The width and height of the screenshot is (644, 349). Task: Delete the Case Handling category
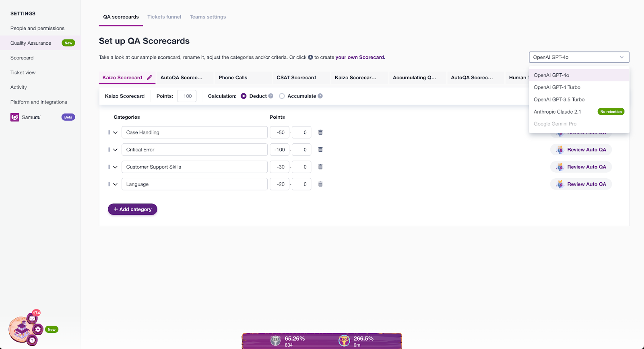[320, 132]
